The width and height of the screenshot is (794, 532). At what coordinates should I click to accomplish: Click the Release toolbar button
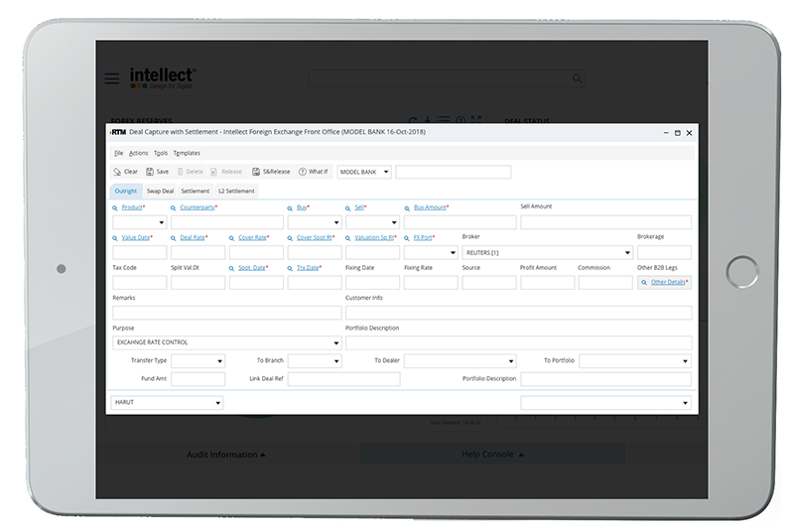[226, 172]
